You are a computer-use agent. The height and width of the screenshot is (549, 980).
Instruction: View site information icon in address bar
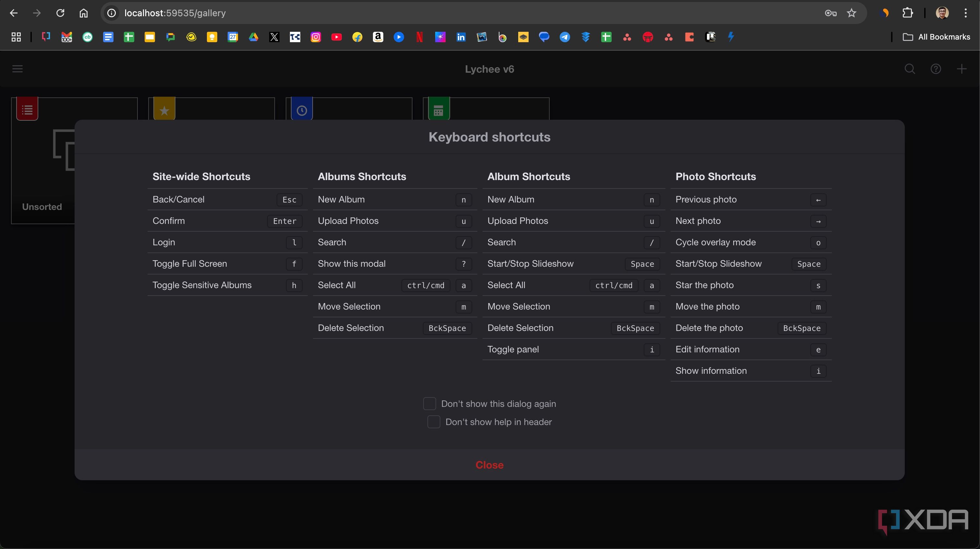[112, 13]
